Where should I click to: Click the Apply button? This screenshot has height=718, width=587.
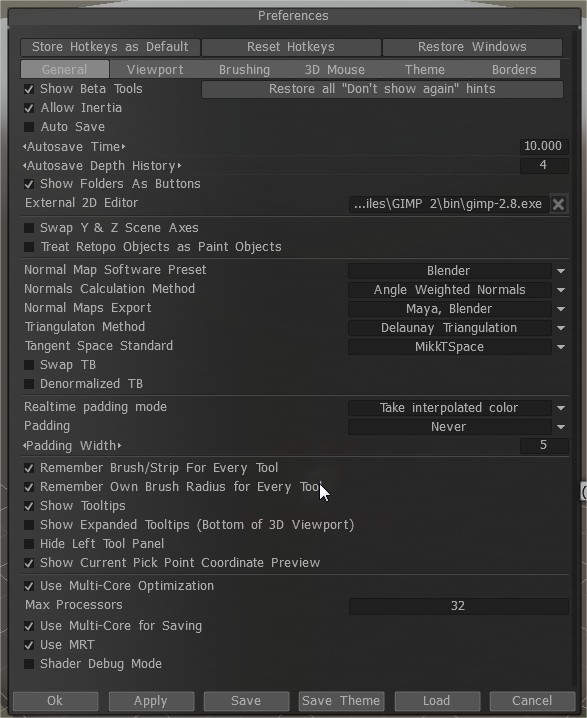151,701
